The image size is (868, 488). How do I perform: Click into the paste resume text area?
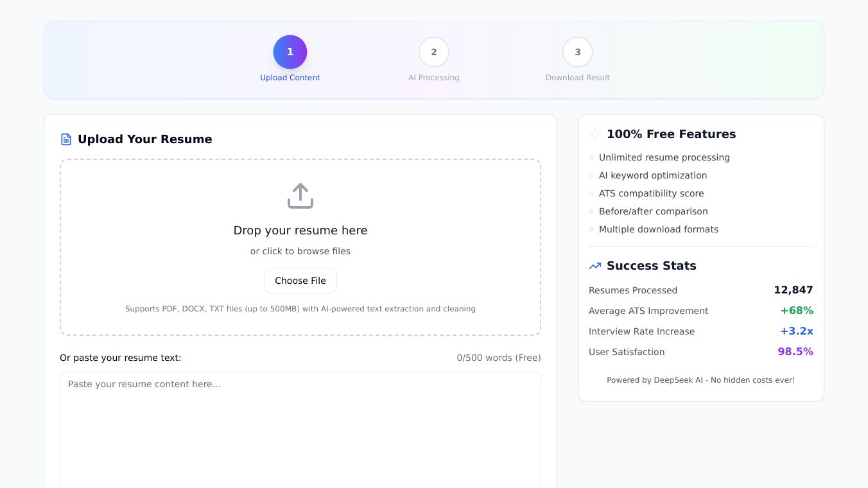pyautogui.click(x=300, y=430)
